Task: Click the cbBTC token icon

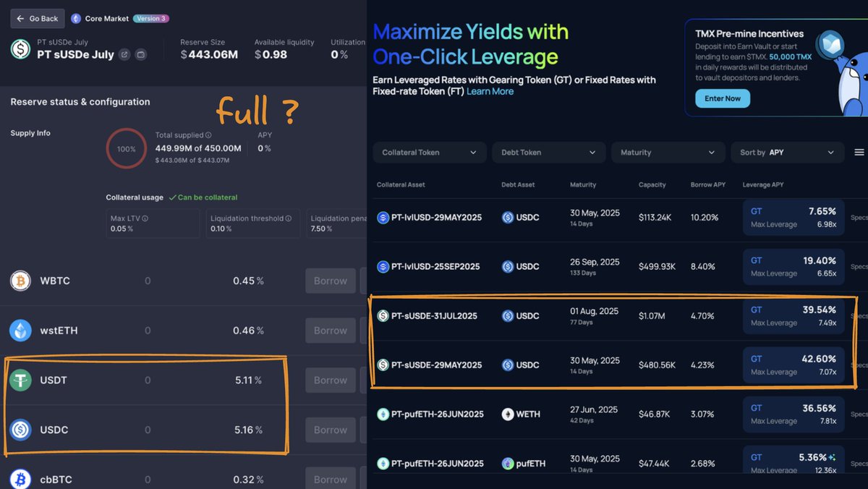Action: point(20,479)
